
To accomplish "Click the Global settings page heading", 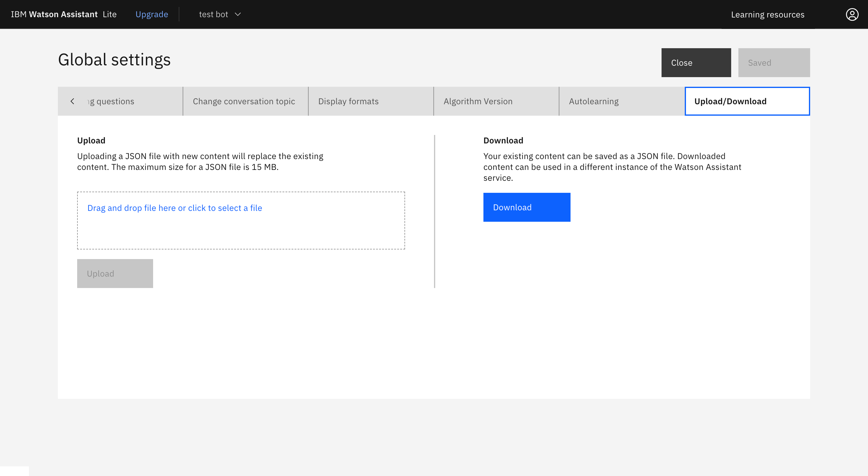I will coord(114,60).
